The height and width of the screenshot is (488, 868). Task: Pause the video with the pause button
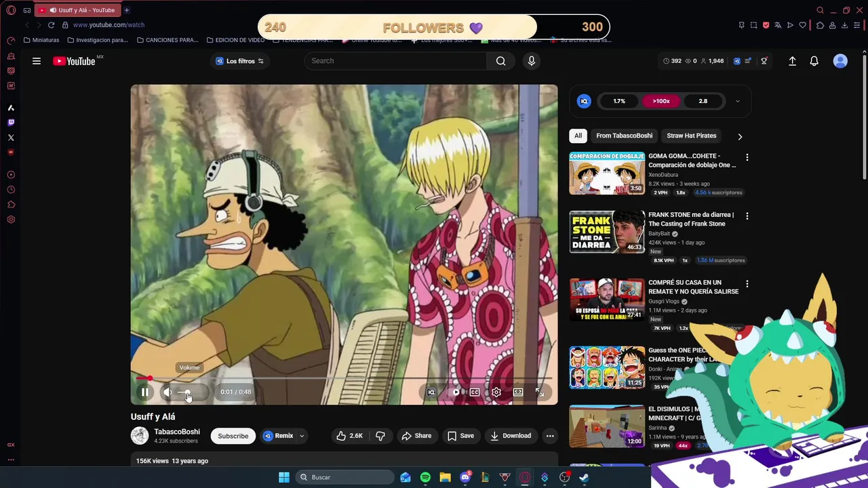pyautogui.click(x=144, y=392)
